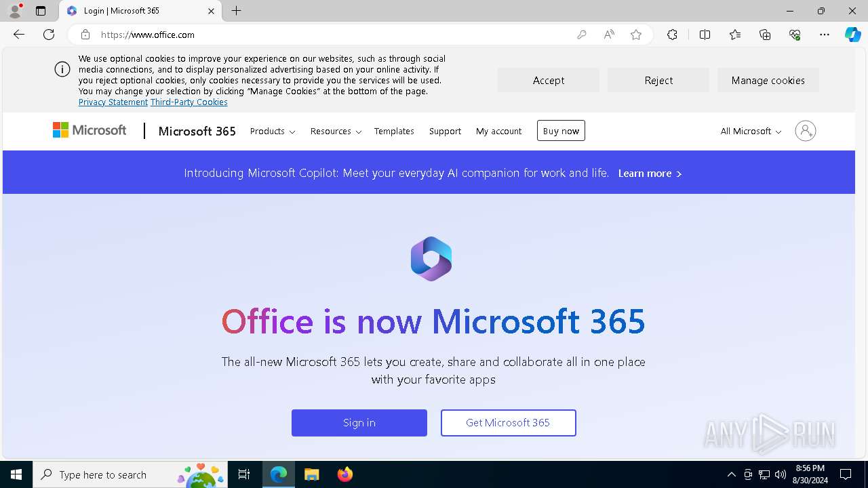Image resolution: width=868 pixels, height=488 pixels.
Task: Click the Buy now button
Action: pyautogui.click(x=561, y=131)
